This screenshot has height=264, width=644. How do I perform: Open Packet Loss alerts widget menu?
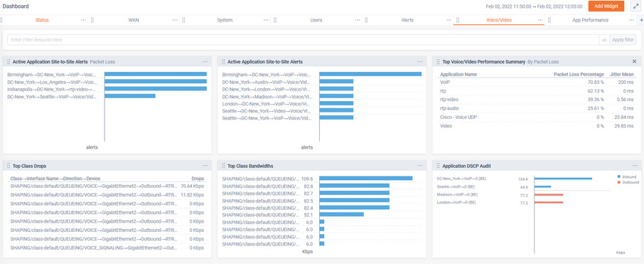[x=205, y=62]
